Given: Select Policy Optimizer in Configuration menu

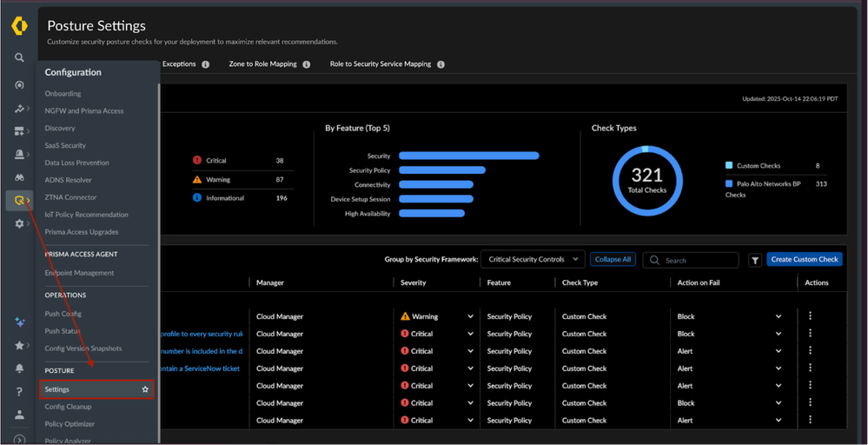Looking at the screenshot, I should coord(70,424).
